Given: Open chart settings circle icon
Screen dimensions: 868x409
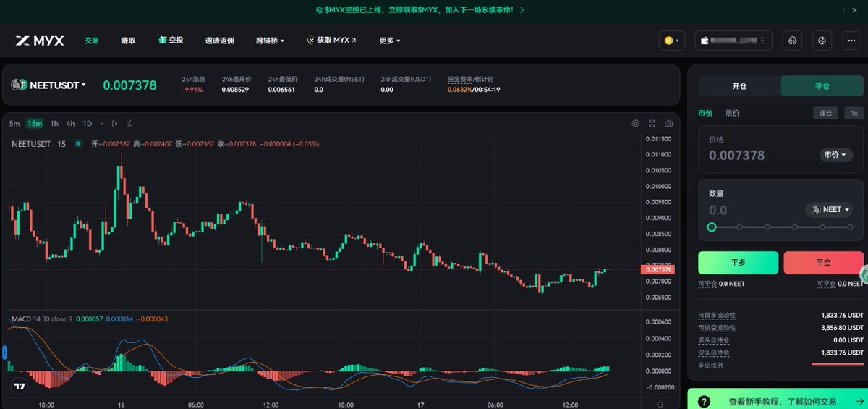Looking at the screenshot, I should point(636,124).
